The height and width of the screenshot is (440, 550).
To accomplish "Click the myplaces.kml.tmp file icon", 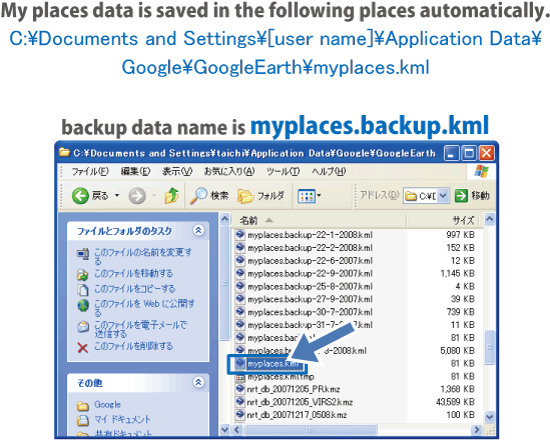I will point(240,377).
